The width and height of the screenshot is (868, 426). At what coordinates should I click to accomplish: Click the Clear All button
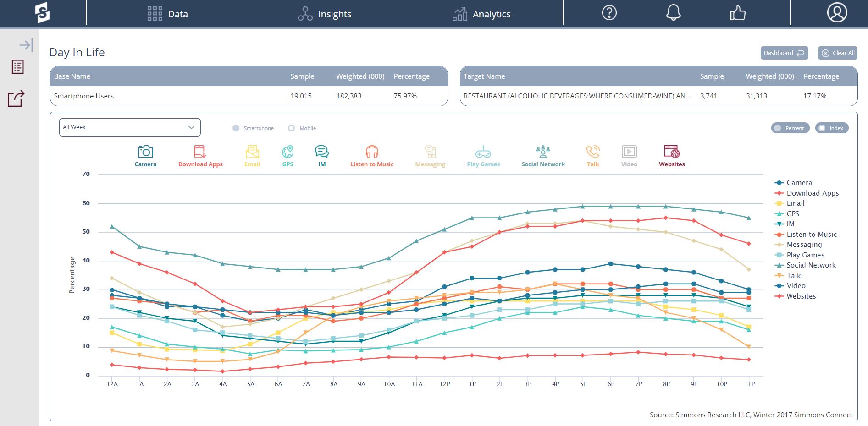[x=838, y=53]
